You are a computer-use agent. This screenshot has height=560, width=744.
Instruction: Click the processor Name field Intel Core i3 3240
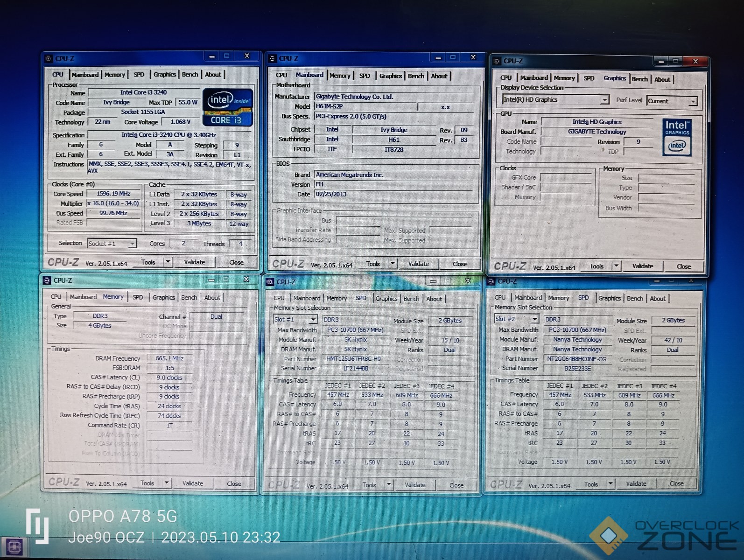(144, 92)
